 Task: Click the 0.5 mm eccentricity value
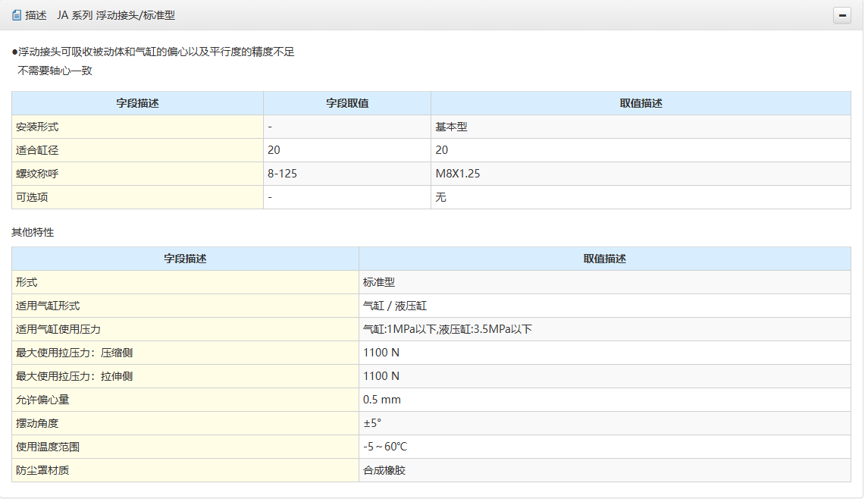coord(382,400)
